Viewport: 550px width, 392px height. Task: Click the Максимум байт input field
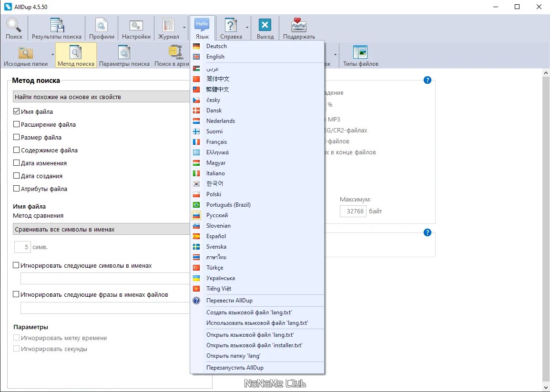353,211
